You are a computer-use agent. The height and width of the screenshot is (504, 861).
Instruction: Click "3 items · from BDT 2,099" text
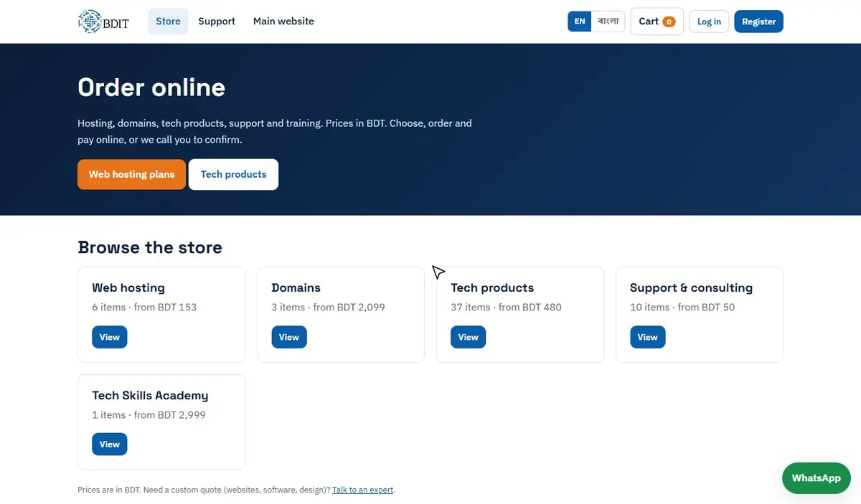[x=328, y=308]
